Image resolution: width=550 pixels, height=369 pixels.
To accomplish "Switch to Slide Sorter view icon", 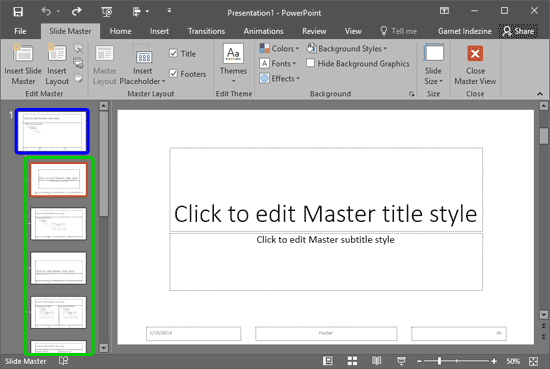I will point(352,361).
